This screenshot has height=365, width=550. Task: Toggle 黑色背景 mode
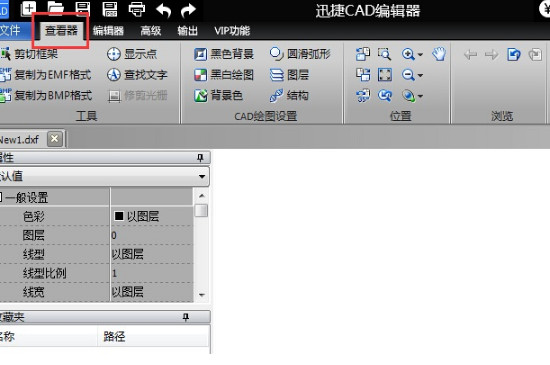click(x=224, y=54)
